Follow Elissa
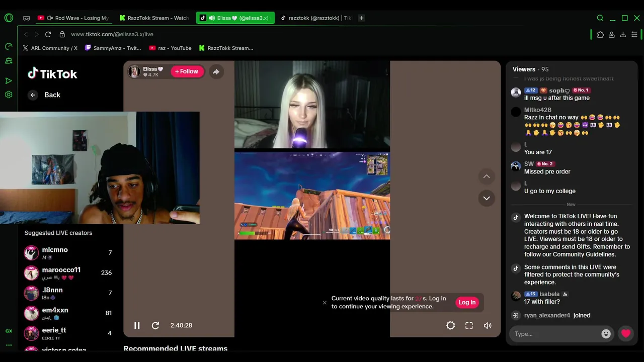 [187, 71]
